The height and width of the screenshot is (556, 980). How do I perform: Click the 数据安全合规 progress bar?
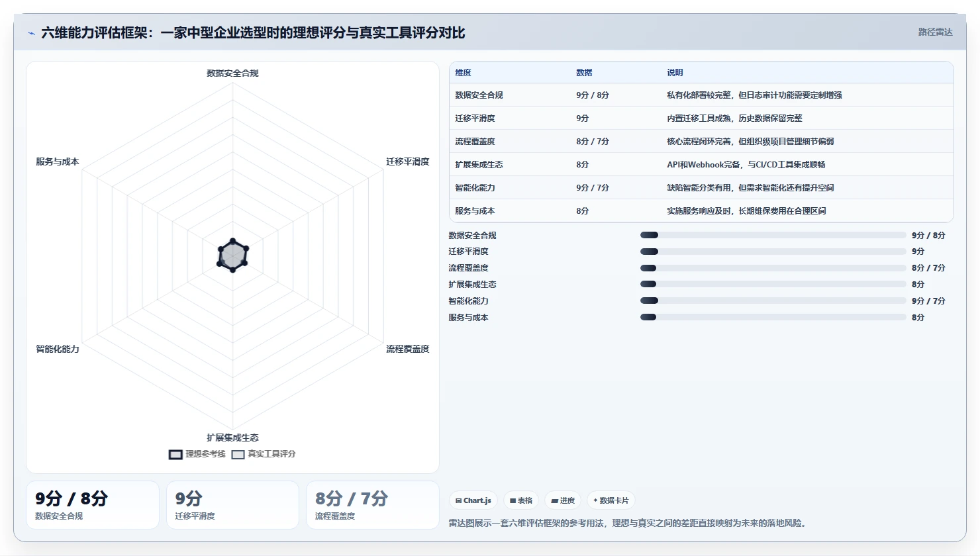point(773,235)
